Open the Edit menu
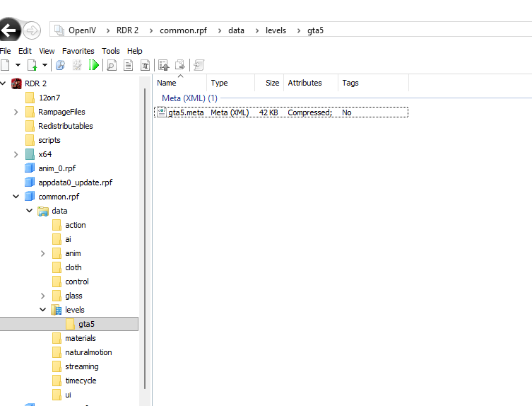The width and height of the screenshot is (532, 406). click(25, 51)
